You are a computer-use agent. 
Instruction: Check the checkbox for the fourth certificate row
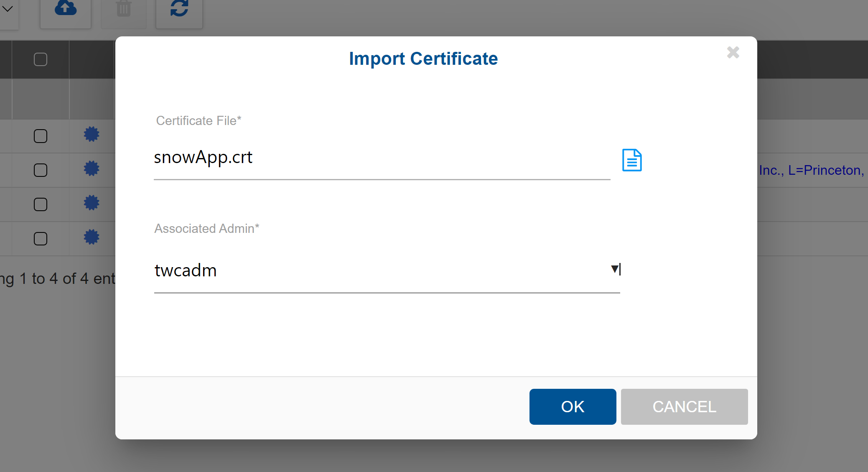pyautogui.click(x=40, y=238)
